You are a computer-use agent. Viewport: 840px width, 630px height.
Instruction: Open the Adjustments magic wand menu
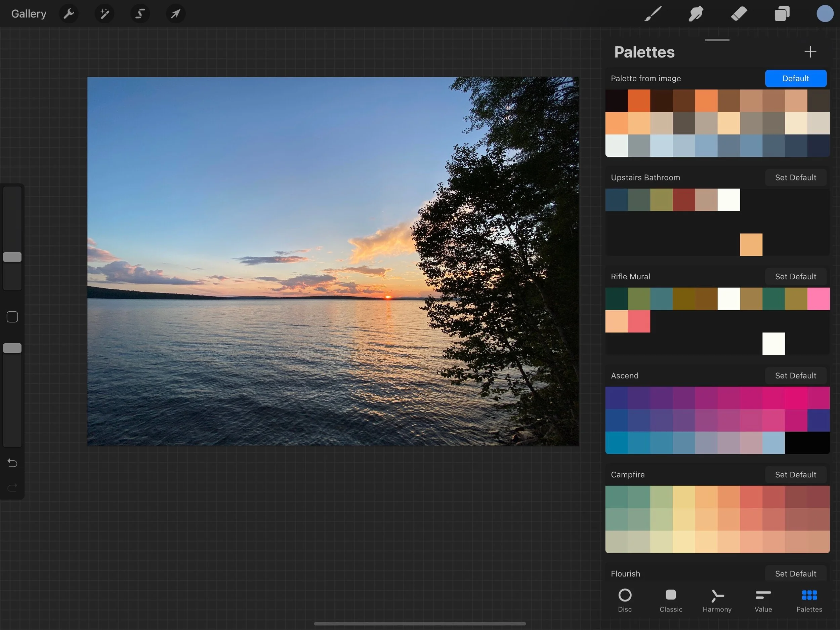(104, 14)
